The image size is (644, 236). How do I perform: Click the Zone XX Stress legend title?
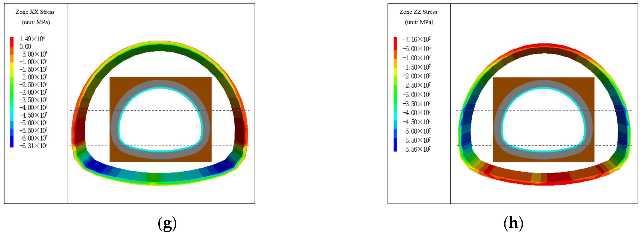click(x=35, y=12)
